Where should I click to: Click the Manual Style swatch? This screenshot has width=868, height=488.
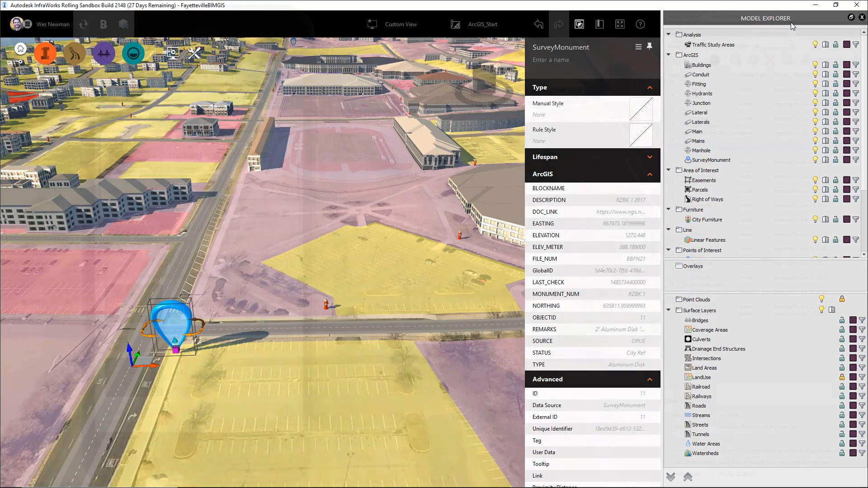point(641,109)
